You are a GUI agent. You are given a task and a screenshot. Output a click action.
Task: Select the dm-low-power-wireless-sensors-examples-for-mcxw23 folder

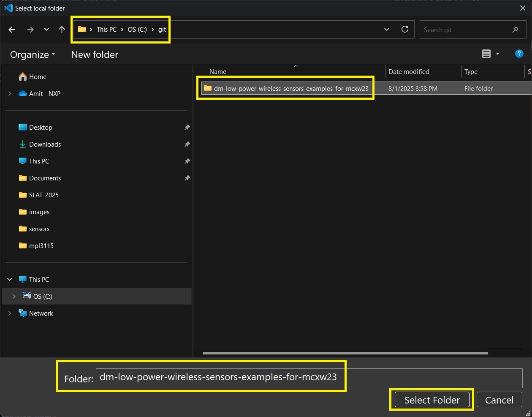click(290, 89)
